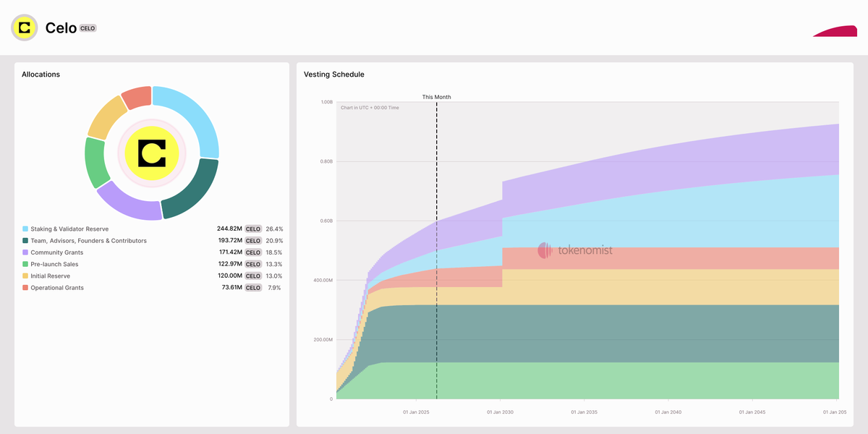This screenshot has width=868, height=434.
Task: Click the CELO badge next to 73.61M
Action: tap(252, 287)
